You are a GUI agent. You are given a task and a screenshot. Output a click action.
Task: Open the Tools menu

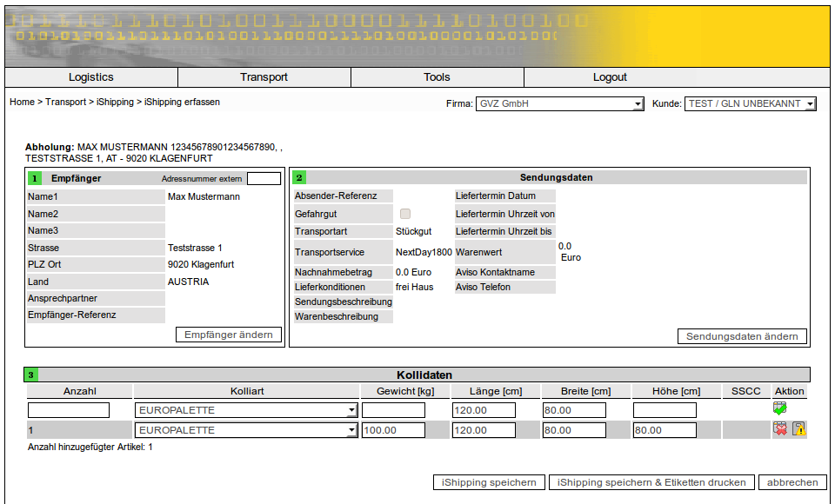tap(437, 77)
